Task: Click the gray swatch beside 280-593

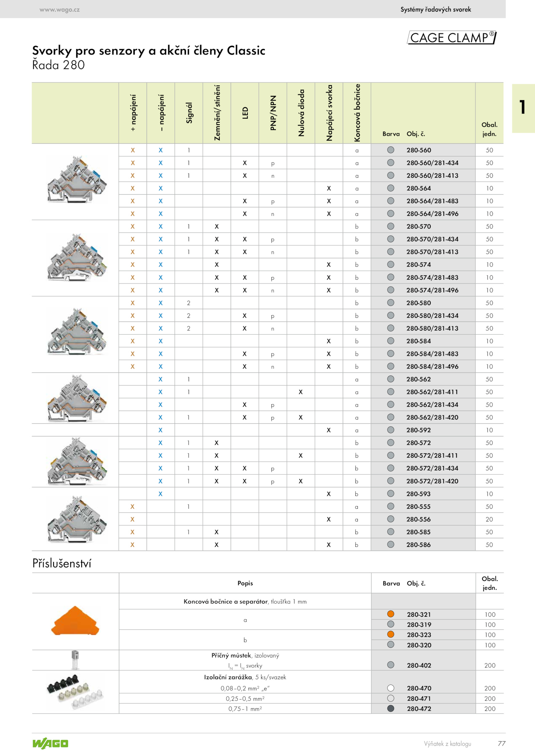Action: tap(391, 493)
